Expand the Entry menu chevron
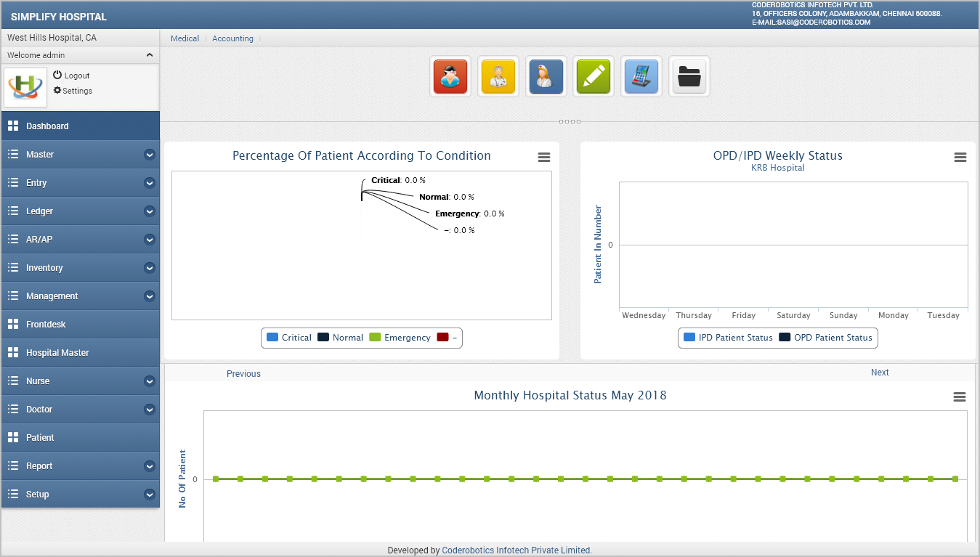 point(150,182)
